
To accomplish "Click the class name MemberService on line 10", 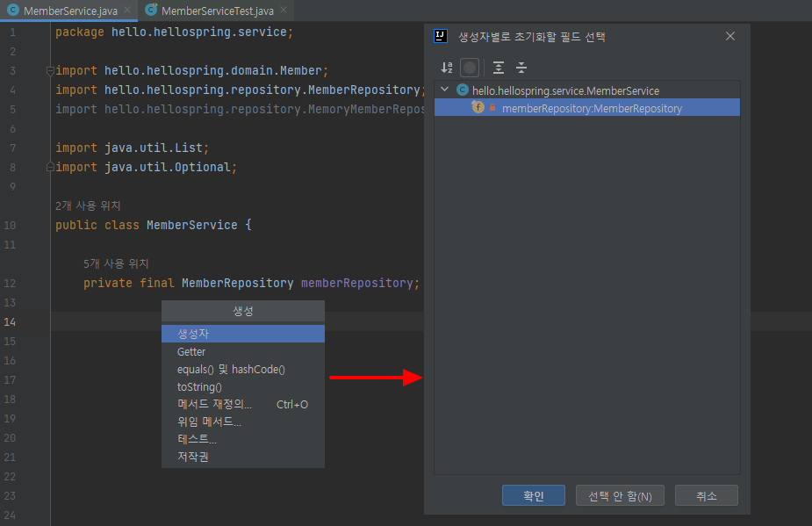I will pos(191,225).
